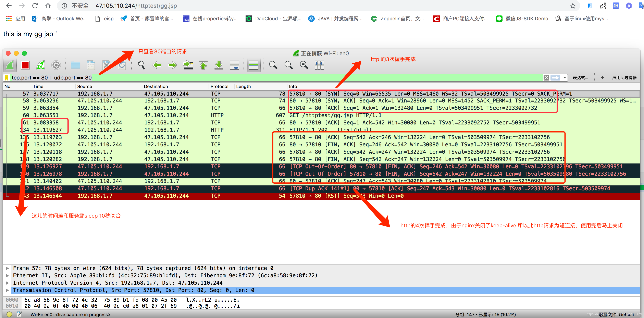This screenshot has width=644, height=318.
Task: Sort packets by Protocol column header
Action: [x=219, y=86]
